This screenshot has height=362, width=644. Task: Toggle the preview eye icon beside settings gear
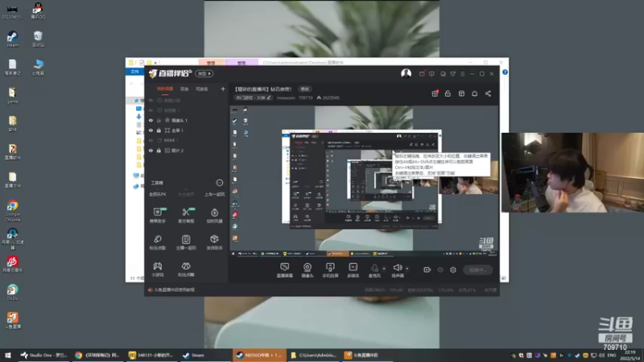click(x=440, y=269)
